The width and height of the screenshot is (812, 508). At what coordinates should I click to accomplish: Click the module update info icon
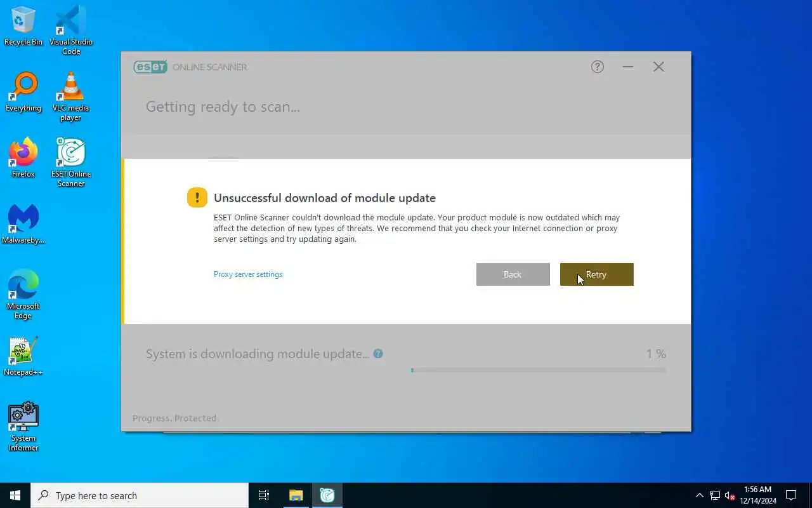[x=378, y=354]
